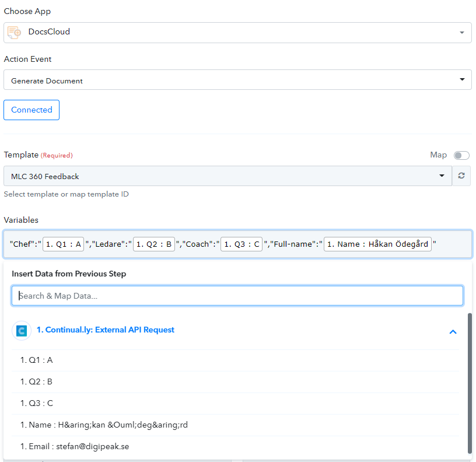Collapse the Continual.ly External API Request section
Image resolution: width=476 pixels, height=462 pixels.
453,331
